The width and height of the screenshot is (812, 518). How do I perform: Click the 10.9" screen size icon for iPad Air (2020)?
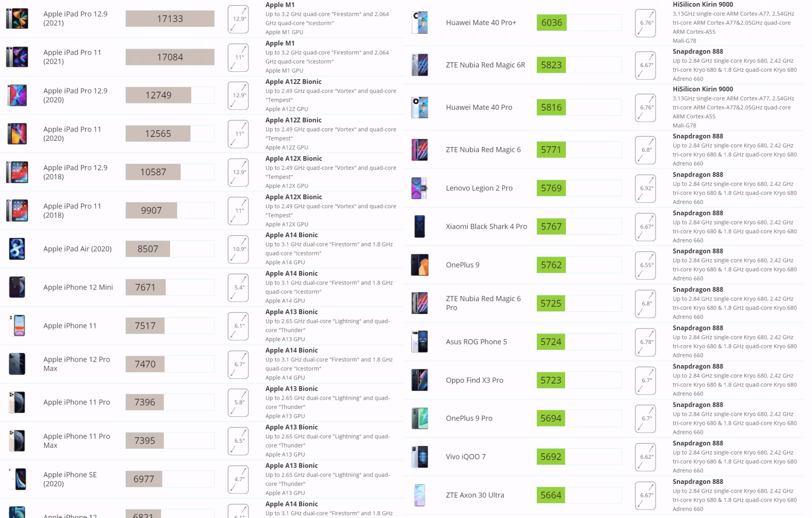(x=238, y=249)
